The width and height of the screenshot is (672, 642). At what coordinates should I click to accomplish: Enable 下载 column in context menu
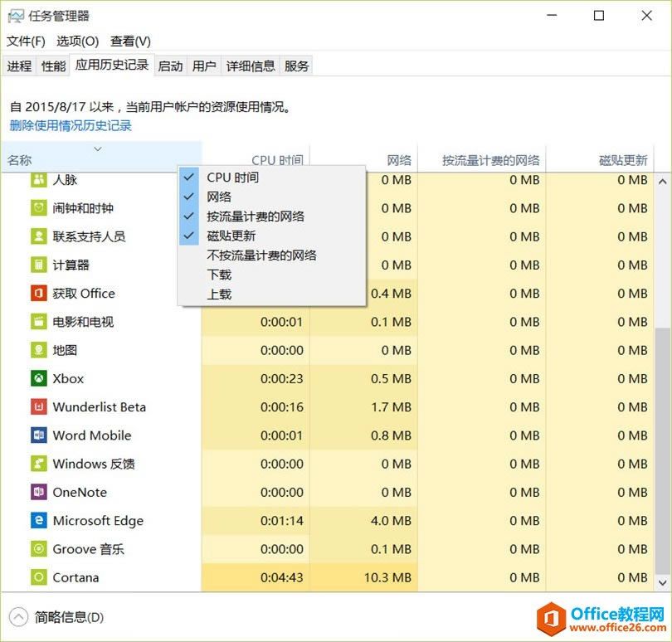click(272, 275)
